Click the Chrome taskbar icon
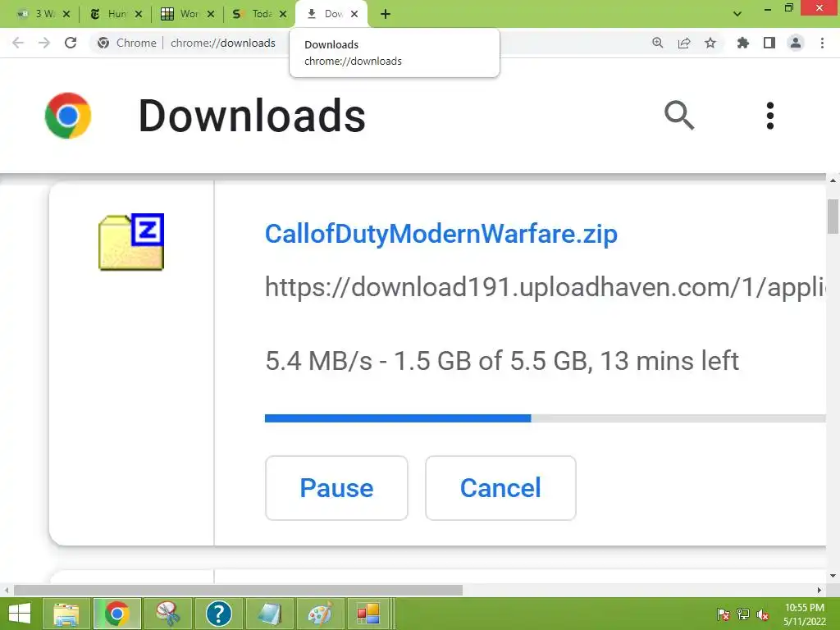840x630 pixels. click(x=117, y=614)
